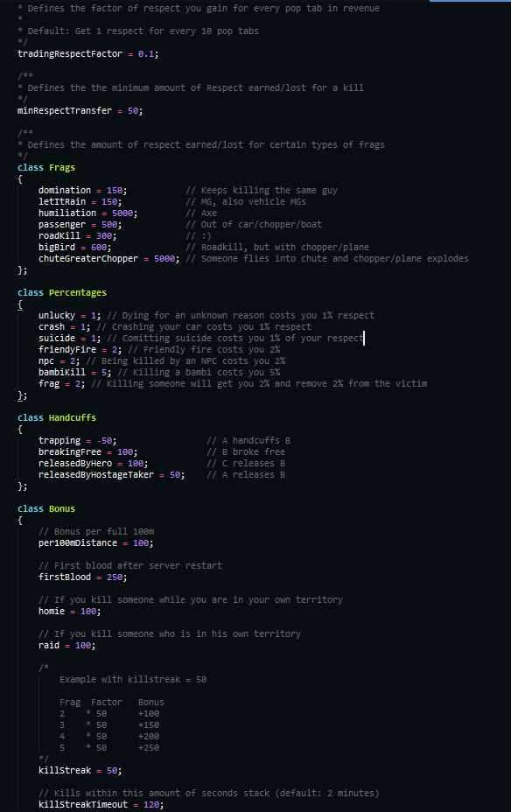Click the raid property name
Image resolution: width=511 pixels, height=812 pixels.
point(49,646)
